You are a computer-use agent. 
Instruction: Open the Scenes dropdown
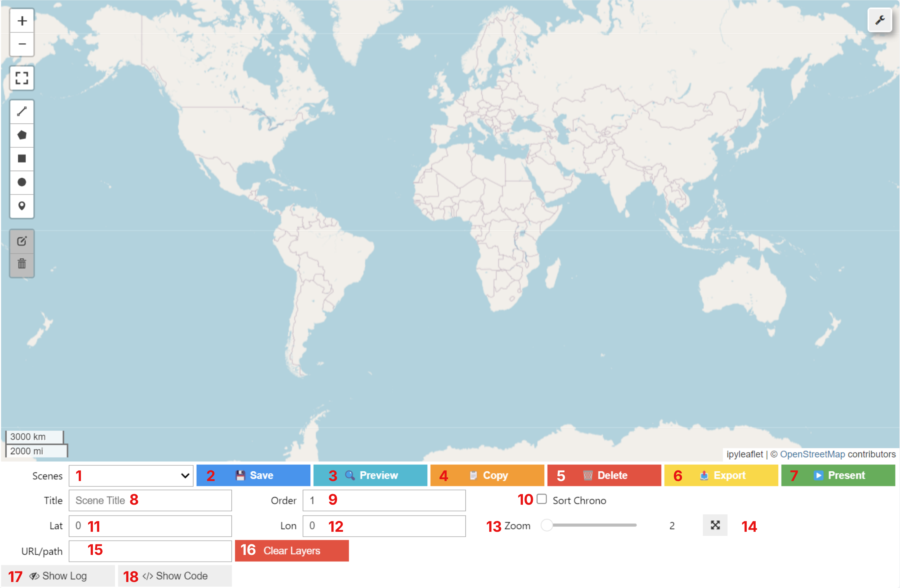[131, 475]
